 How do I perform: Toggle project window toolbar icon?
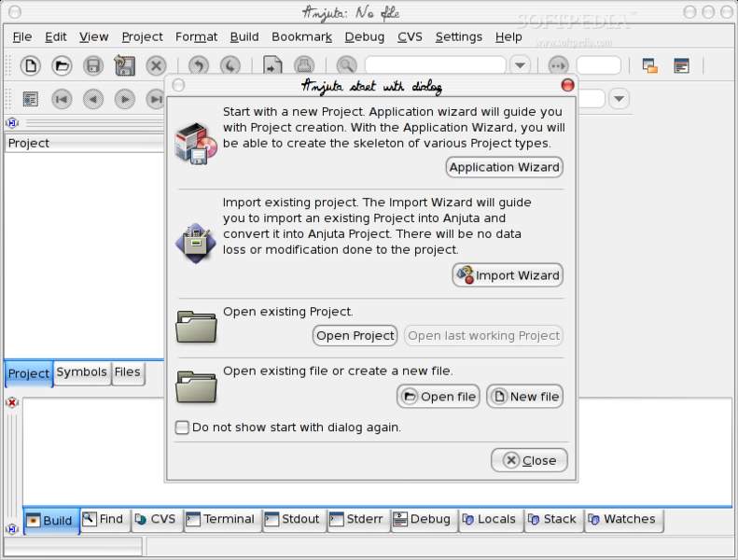click(x=650, y=65)
